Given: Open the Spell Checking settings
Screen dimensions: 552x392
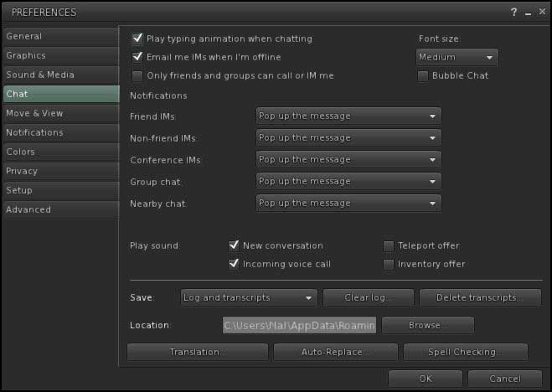Looking at the screenshot, I should point(465,353).
